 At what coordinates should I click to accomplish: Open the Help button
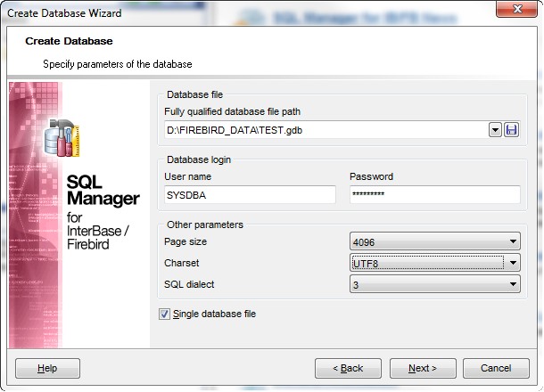point(47,368)
